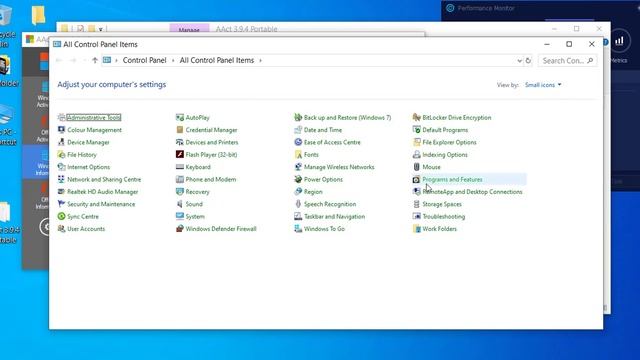640x360 pixels.
Task: Launch the Device Manager icon
Action: pyautogui.click(x=62, y=142)
